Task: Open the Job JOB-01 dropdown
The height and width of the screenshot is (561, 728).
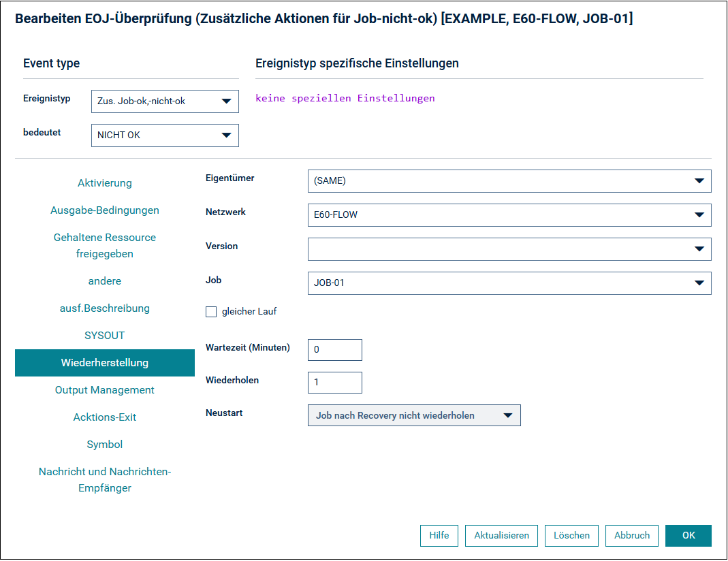Action: 509,283
